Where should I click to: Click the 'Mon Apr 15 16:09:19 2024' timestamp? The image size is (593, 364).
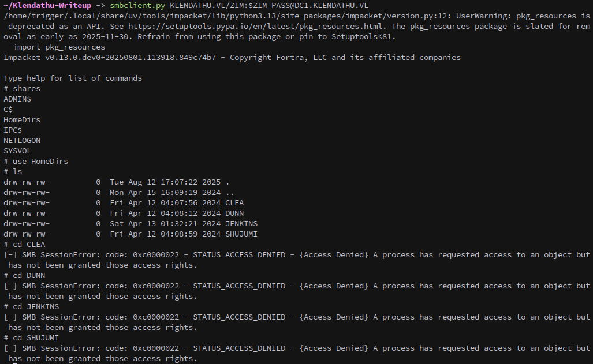coord(165,193)
